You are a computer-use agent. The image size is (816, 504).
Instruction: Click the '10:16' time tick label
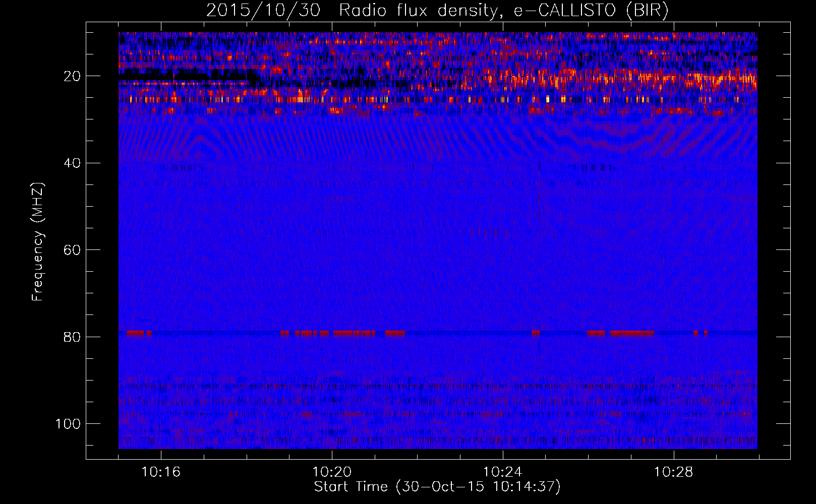(161, 472)
